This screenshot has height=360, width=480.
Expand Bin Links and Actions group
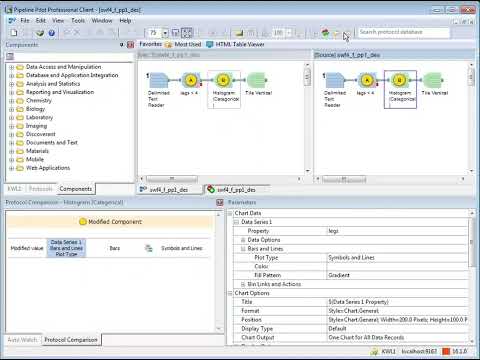tap(243, 284)
